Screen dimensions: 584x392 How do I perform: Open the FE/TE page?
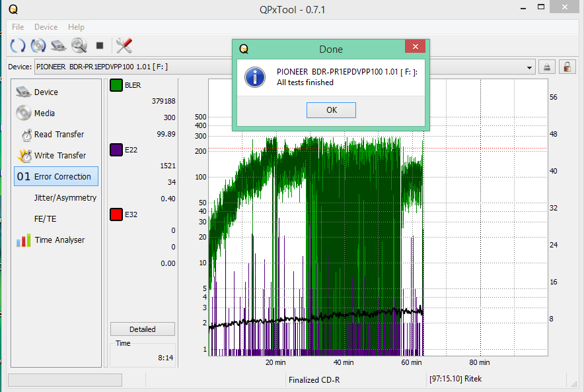56,218
